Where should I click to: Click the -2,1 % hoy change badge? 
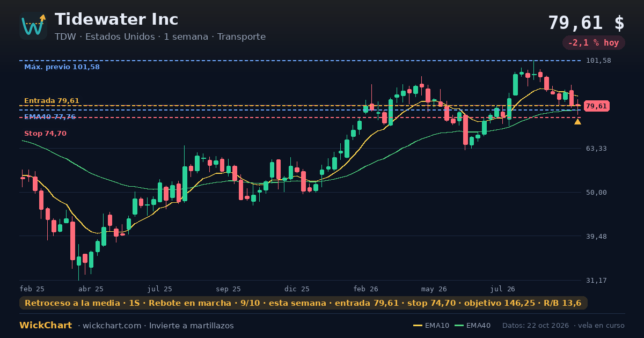(x=594, y=43)
